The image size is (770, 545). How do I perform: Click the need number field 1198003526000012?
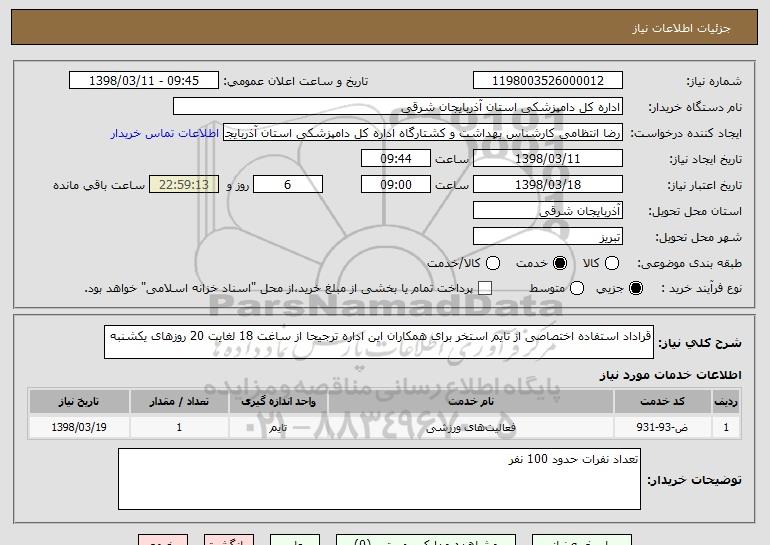(548, 81)
